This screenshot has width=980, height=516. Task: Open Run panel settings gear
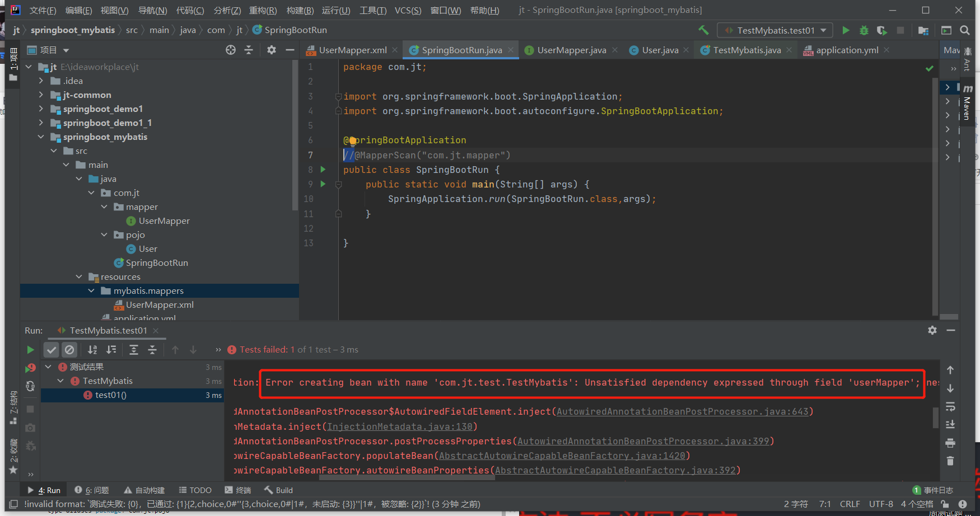click(932, 330)
